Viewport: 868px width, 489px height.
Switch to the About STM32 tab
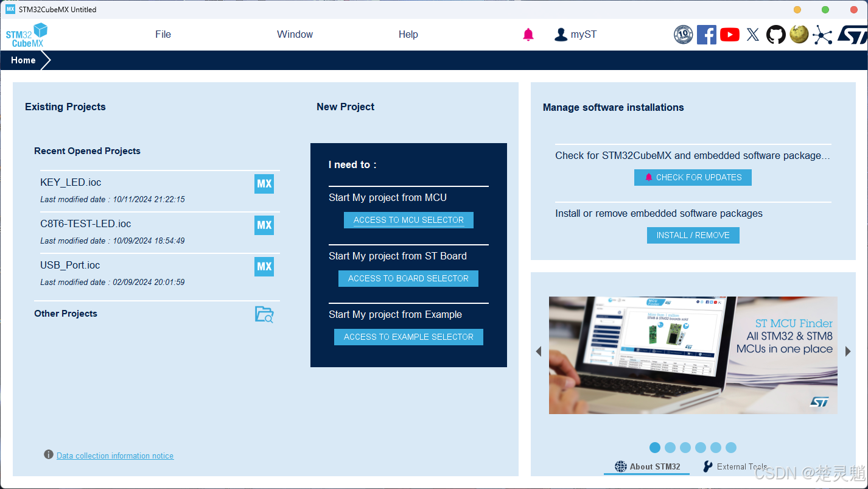coord(648,466)
